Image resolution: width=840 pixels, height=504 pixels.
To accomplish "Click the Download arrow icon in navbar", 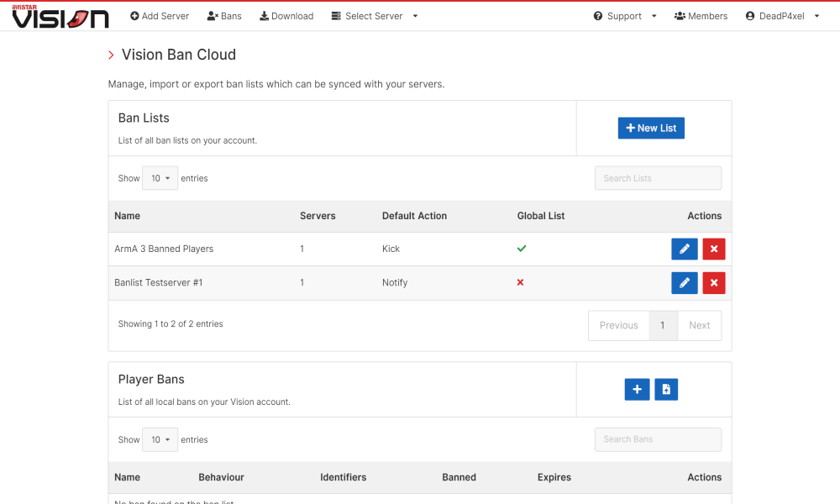I will [264, 16].
